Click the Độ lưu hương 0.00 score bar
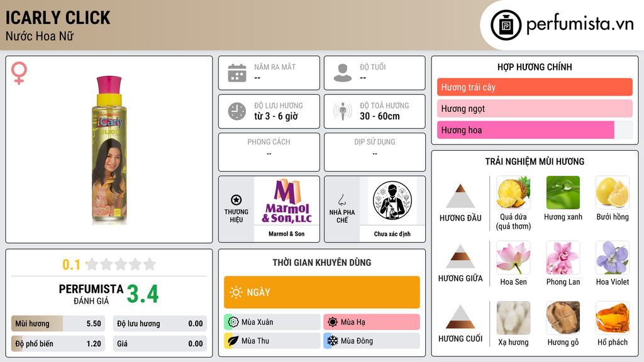Viewport: 644px width, 362px height. click(x=160, y=324)
